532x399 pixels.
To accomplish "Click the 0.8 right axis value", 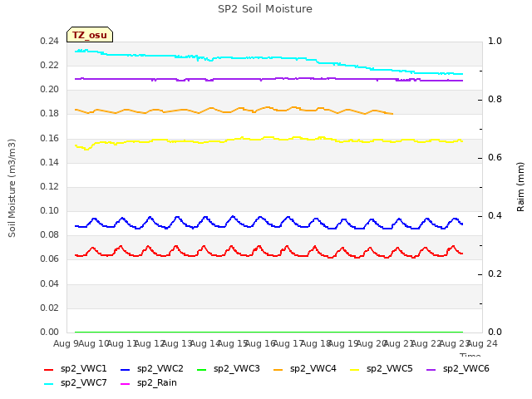I will click(x=495, y=100).
